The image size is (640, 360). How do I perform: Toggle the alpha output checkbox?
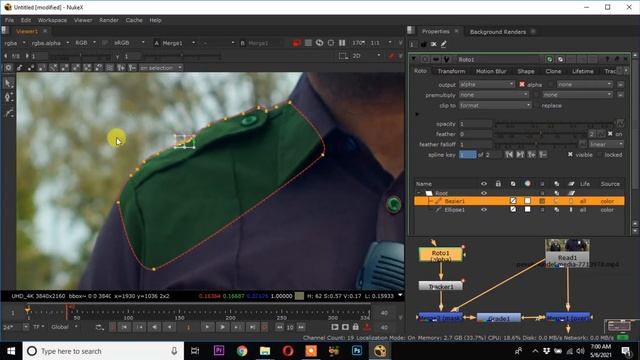522,84
